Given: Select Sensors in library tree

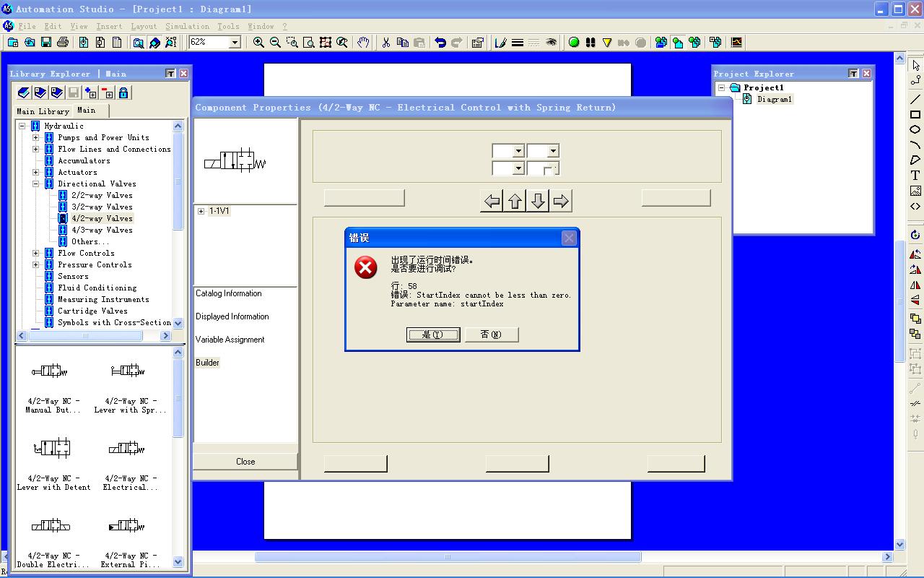Looking at the screenshot, I should tap(73, 276).
